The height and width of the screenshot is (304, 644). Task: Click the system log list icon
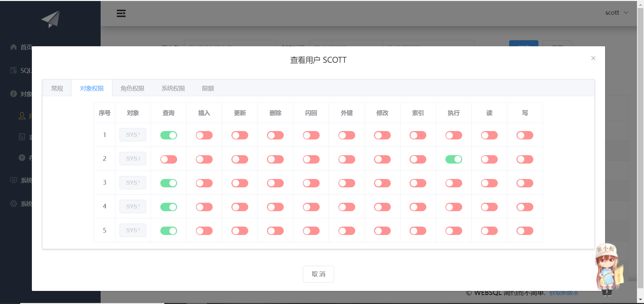click(x=13, y=180)
